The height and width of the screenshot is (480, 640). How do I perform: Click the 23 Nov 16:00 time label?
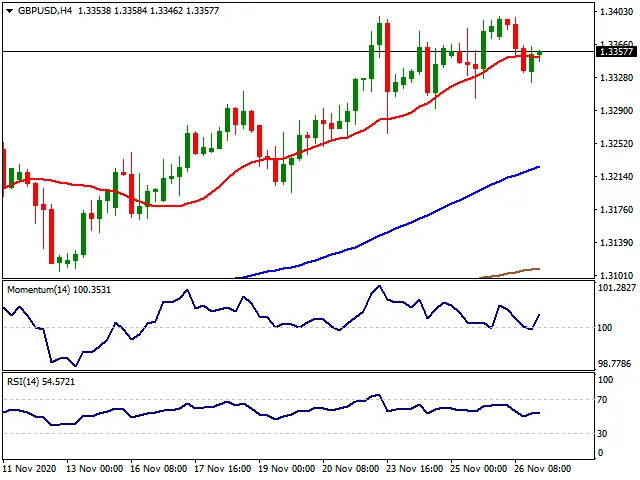(x=415, y=469)
